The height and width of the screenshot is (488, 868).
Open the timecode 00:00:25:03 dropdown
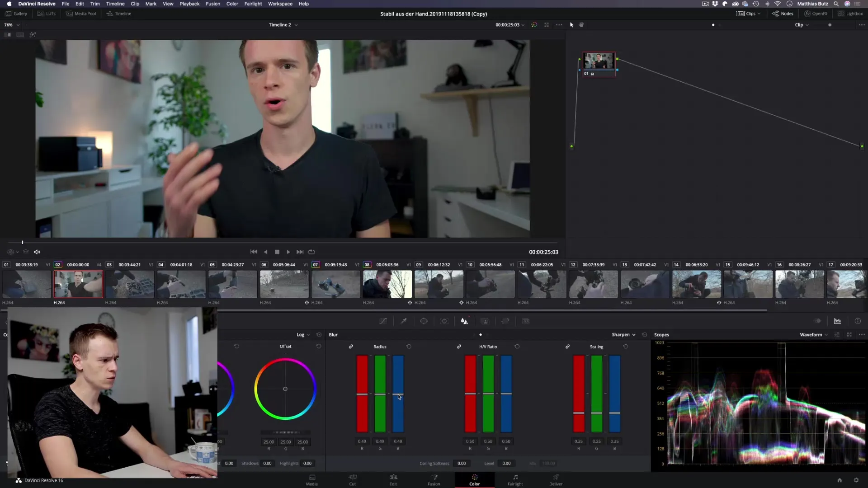510,25
